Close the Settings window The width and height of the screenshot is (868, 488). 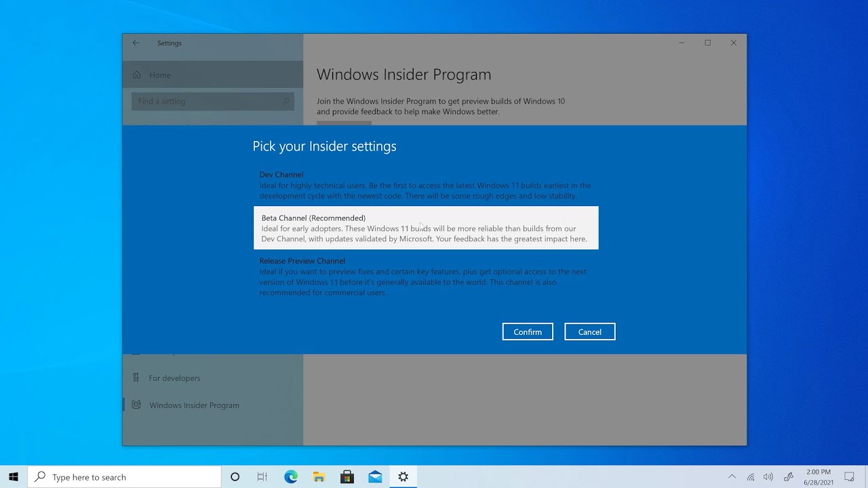pos(734,43)
